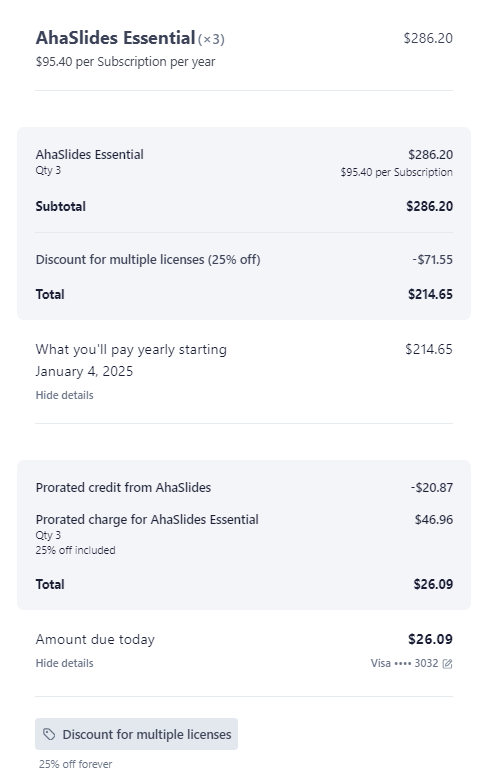The image size is (495, 780).
Task: Click Prorated charge for AhaSlides Essential line
Action: click(147, 520)
